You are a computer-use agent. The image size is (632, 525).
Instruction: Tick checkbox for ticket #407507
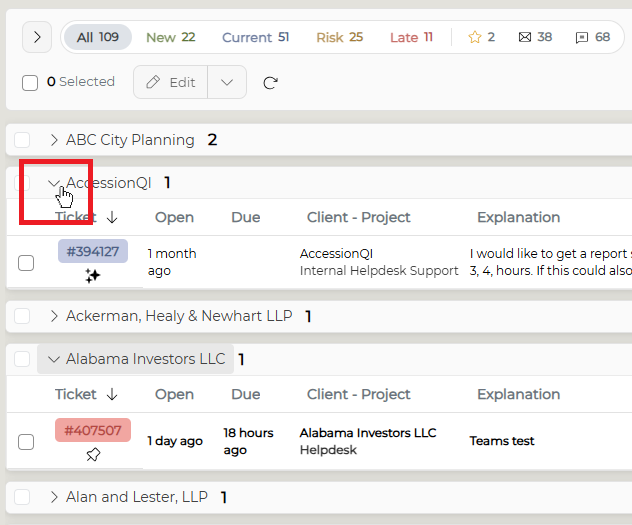26,442
